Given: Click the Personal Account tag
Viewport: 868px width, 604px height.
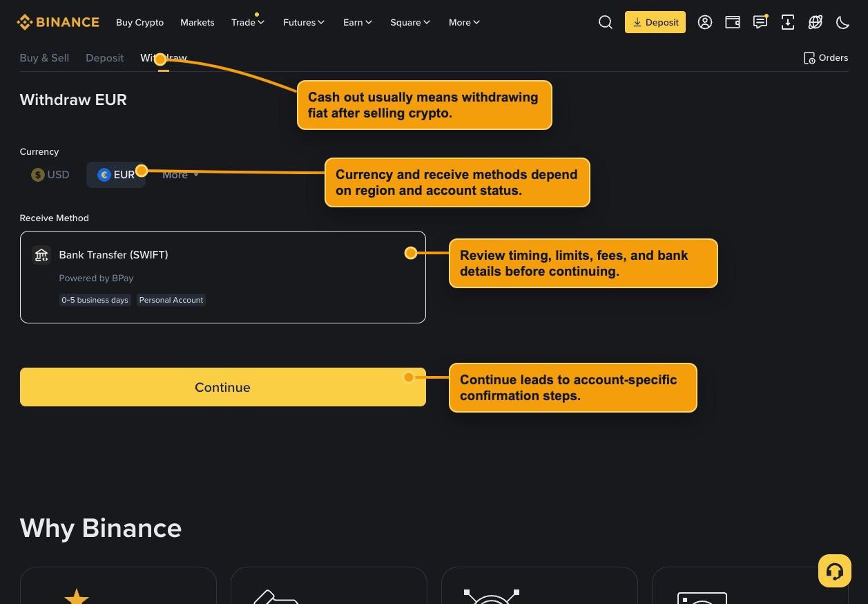Looking at the screenshot, I should click(x=171, y=300).
